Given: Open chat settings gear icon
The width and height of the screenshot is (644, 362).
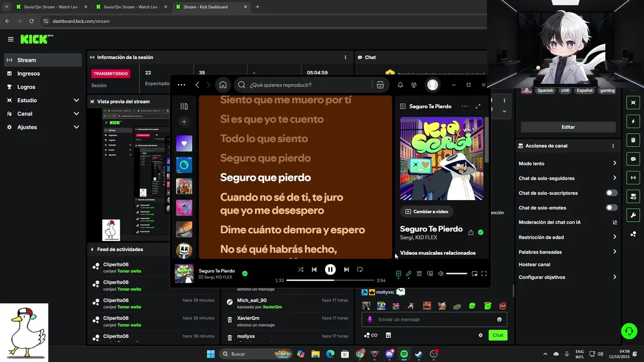Looking at the screenshot, I should pyautogui.click(x=480, y=335).
